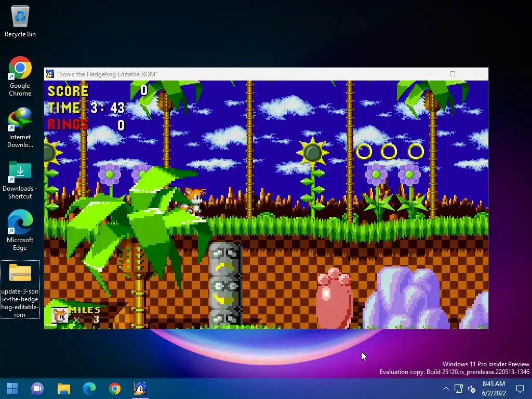The width and height of the screenshot is (532, 399).
Task: Open the network status tray icon
Action: (459, 389)
